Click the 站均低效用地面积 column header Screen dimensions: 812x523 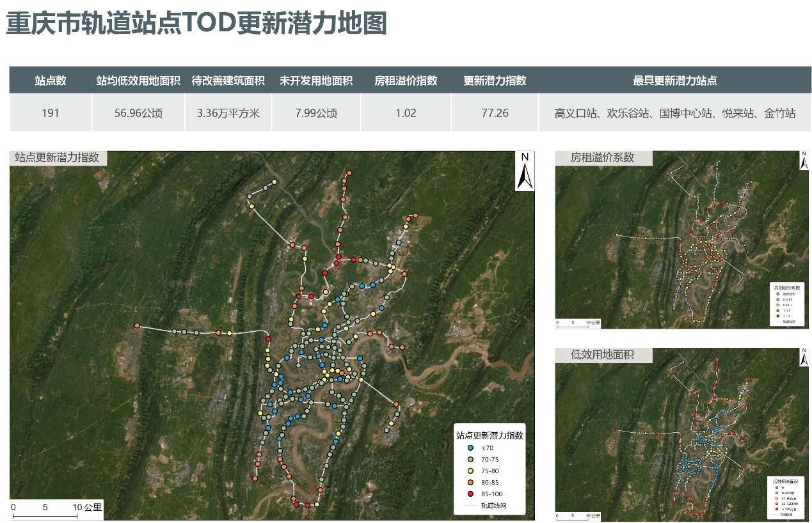[x=138, y=81]
